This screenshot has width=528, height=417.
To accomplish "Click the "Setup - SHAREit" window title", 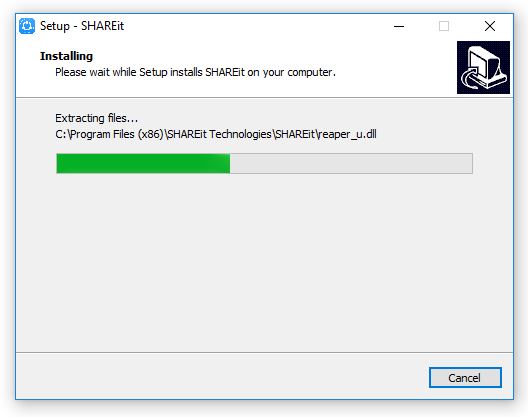I will point(82,26).
